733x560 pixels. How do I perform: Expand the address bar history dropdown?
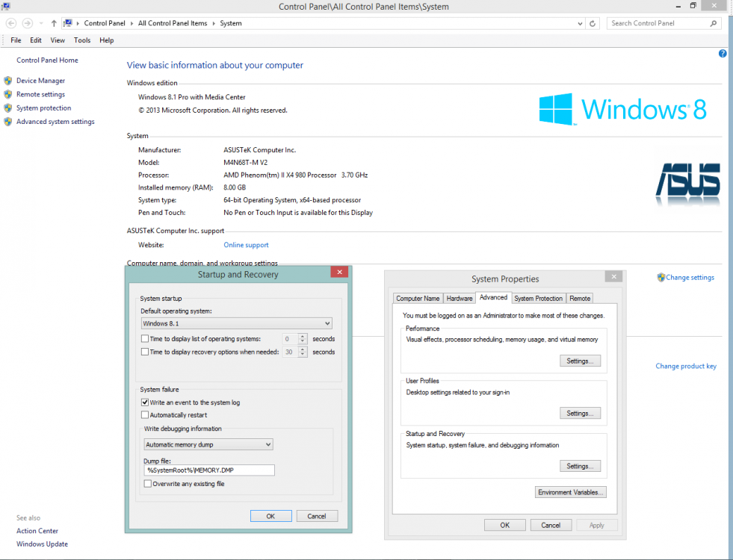pyautogui.click(x=580, y=23)
